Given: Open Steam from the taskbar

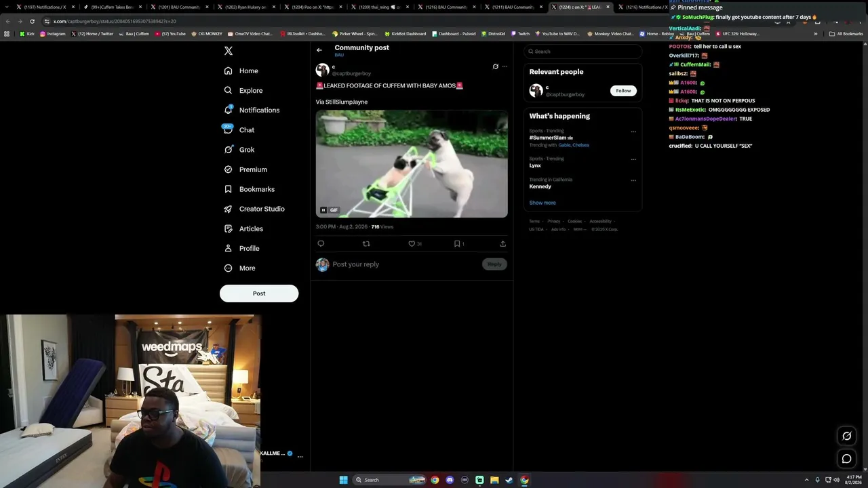Looking at the screenshot, I should 509,480.
